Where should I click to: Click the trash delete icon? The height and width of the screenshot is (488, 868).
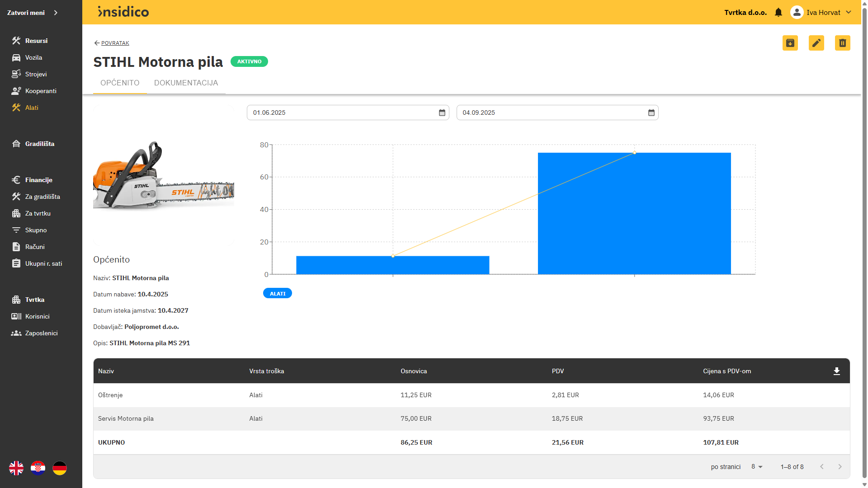(x=842, y=43)
